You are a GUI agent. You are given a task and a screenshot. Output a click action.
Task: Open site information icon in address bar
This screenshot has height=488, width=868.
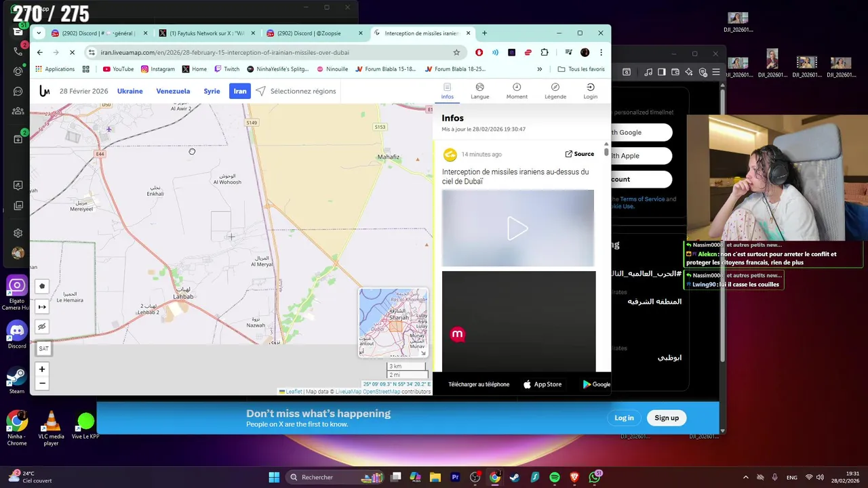coord(92,52)
